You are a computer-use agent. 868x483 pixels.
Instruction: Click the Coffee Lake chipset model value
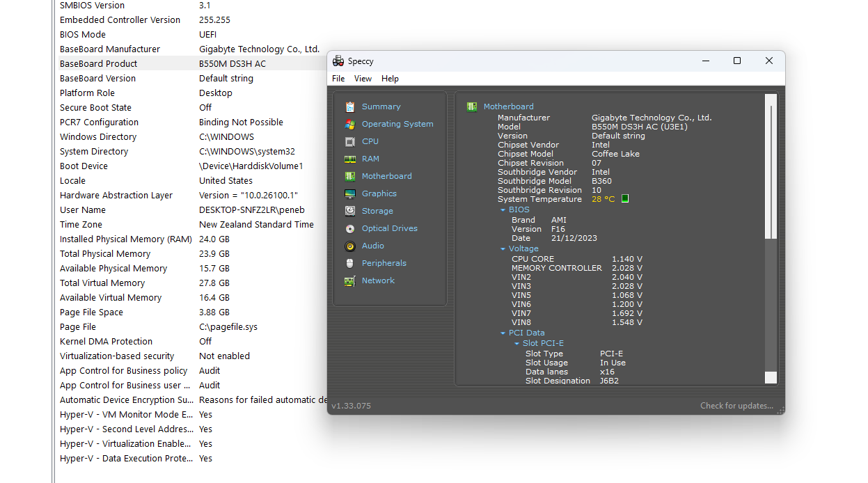coord(615,154)
